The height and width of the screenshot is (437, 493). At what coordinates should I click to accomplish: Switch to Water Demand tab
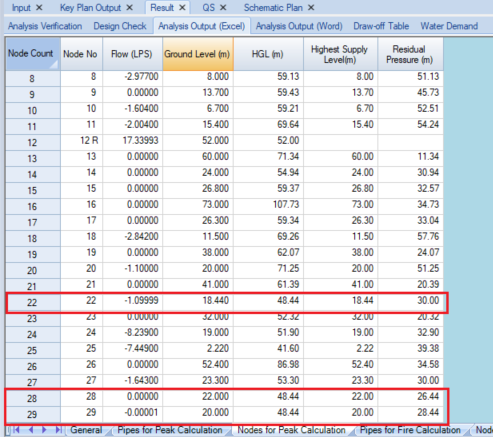449,26
